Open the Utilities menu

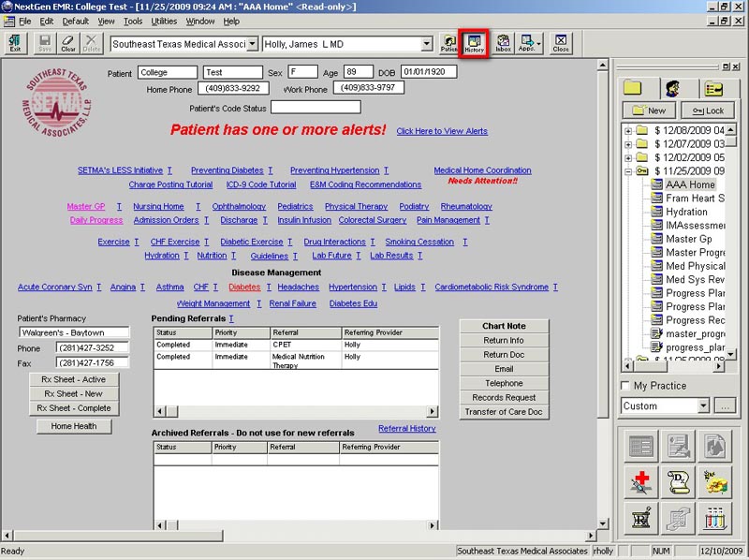click(164, 21)
